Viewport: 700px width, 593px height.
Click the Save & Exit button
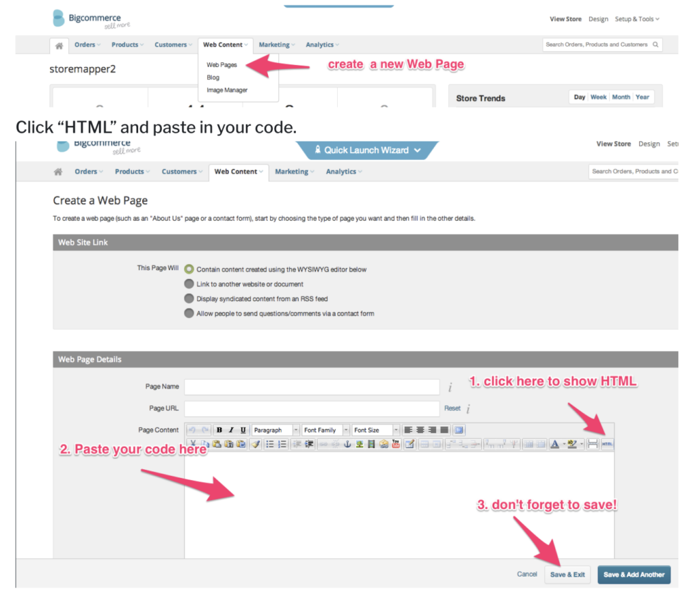click(x=567, y=575)
